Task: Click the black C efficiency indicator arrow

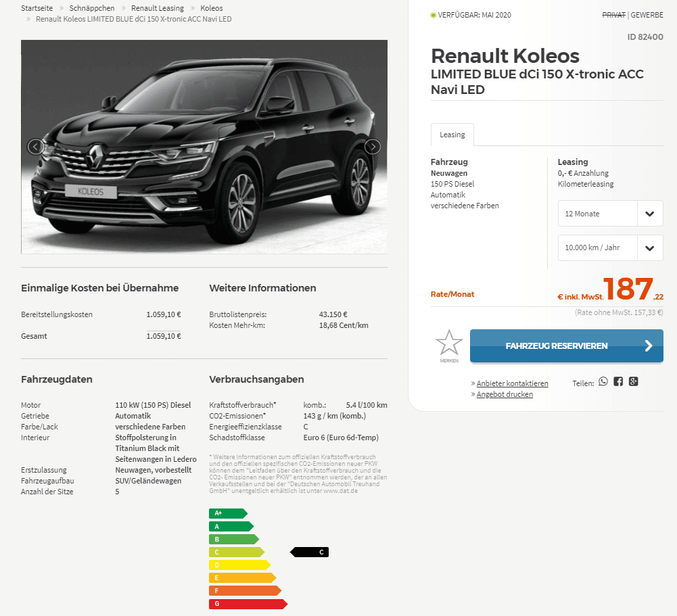Action: point(309,552)
